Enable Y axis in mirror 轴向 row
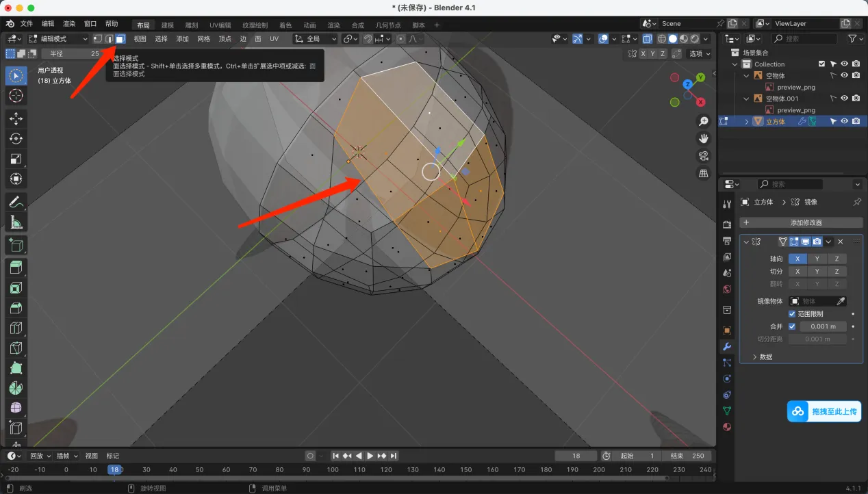Image resolution: width=868 pixels, height=494 pixels. coord(817,259)
